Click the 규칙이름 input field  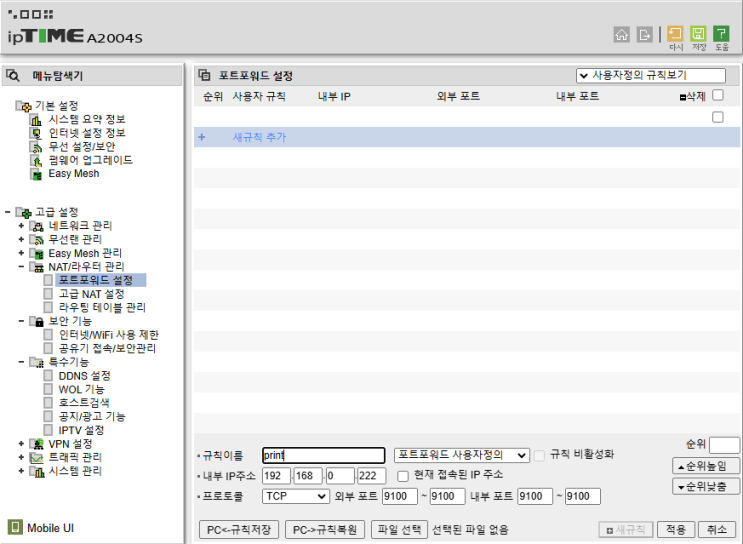pos(324,455)
